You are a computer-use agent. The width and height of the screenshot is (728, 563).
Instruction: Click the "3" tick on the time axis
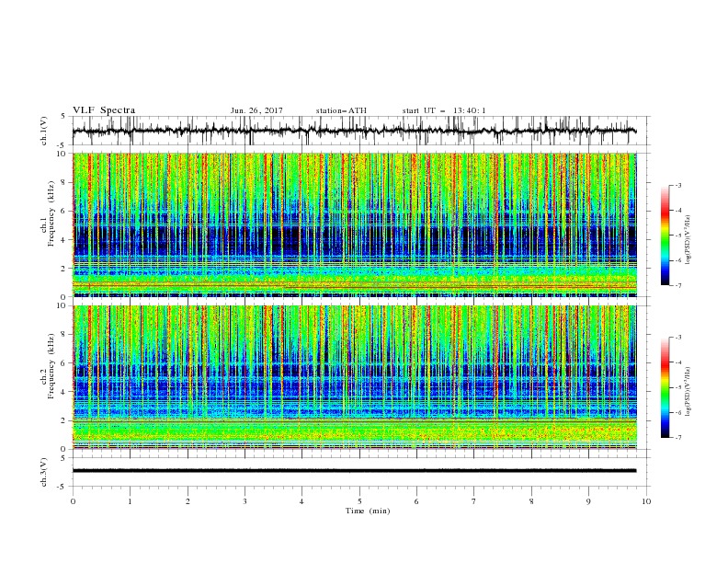tap(245, 501)
